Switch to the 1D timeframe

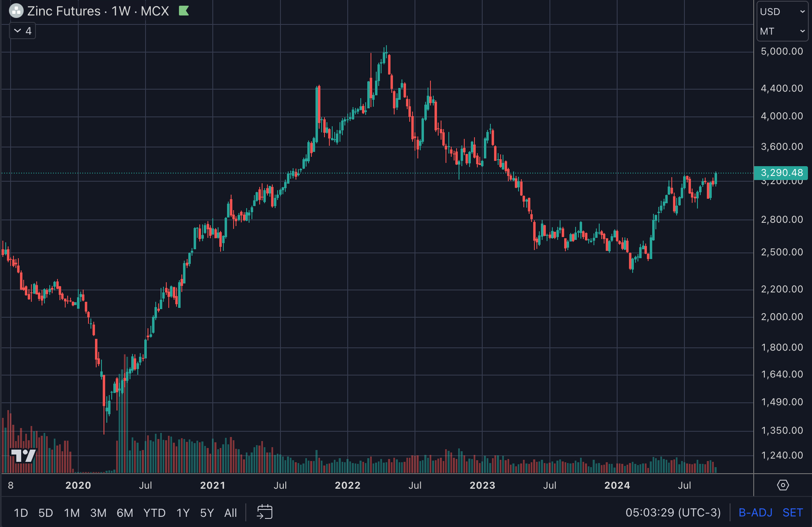pos(22,513)
